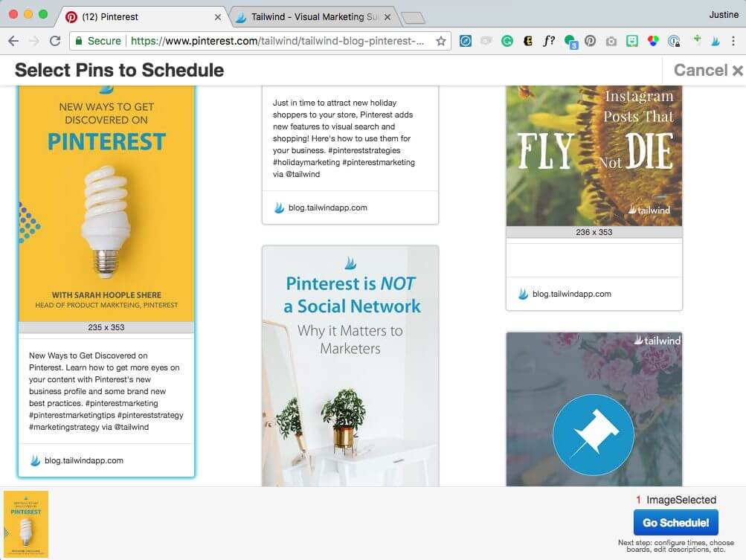Open the Grammarly extension icon
Viewport: 746px width, 560px height.
[x=507, y=41]
